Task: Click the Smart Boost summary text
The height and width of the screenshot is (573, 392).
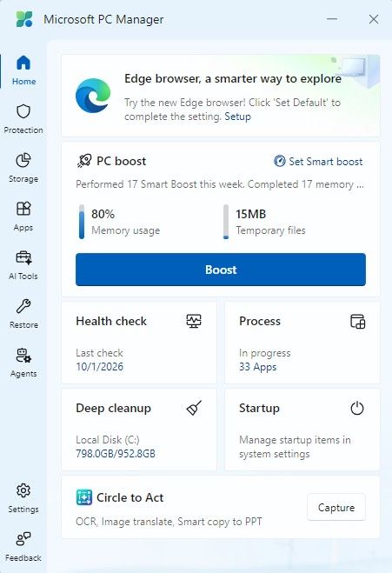Action: click(x=220, y=184)
